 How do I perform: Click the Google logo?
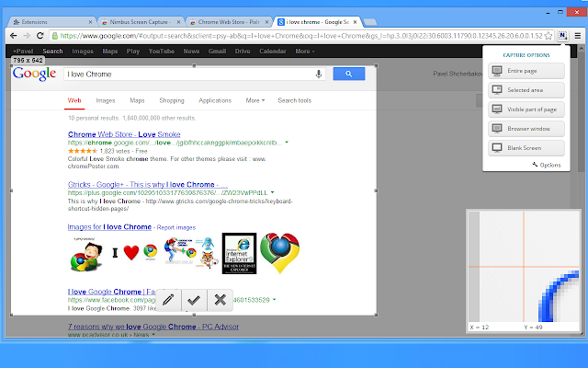pyautogui.click(x=34, y=74)
